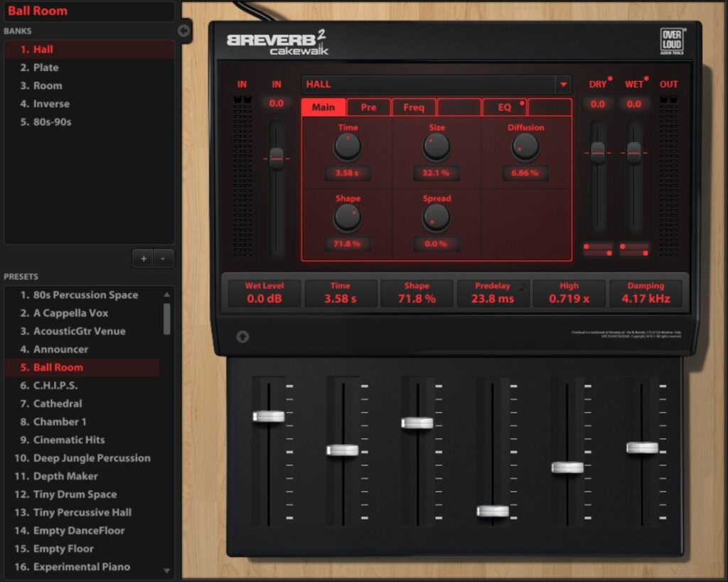Toggle the DRY mute indicator dot
728x582 pixels.
(610, 78)
